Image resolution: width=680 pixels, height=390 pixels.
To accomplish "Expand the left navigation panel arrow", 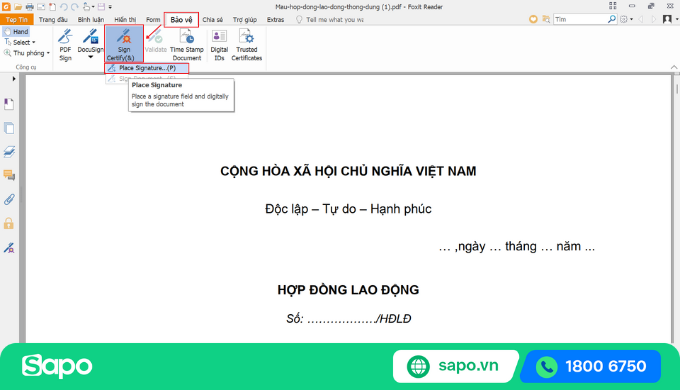I will [14, 79].
